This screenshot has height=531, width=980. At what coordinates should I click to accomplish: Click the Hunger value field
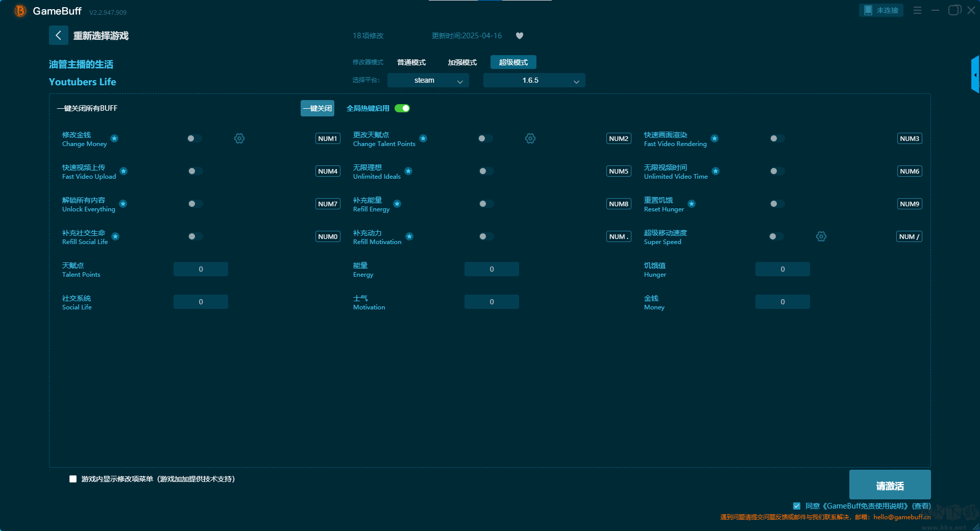point(782,269)
